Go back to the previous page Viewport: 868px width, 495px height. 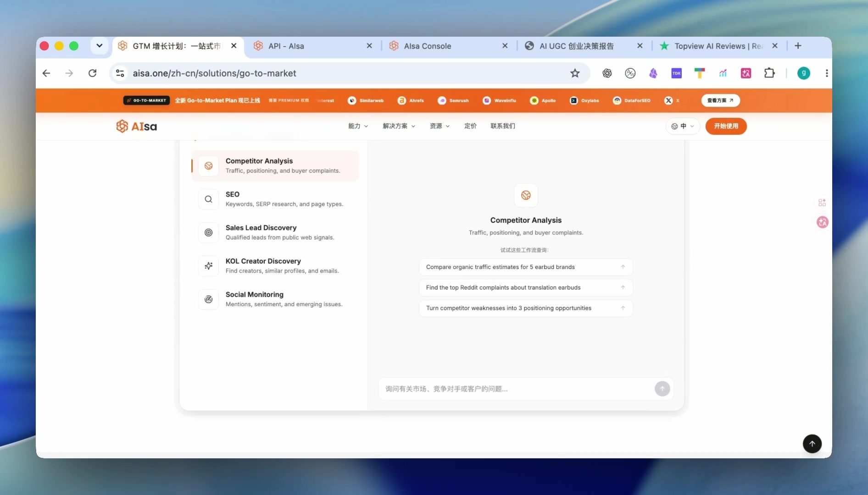[x=46, y=73]
